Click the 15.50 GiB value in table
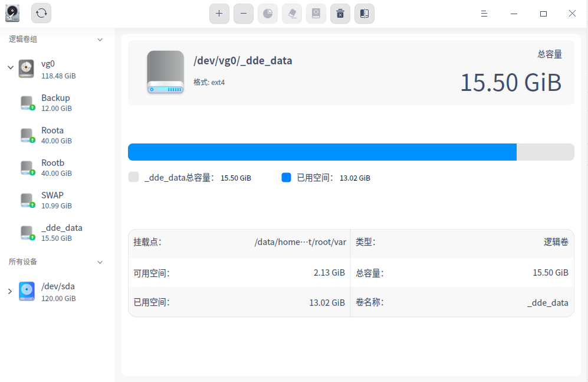This screenshot has height=382, width=588. (x=550, y=272)
